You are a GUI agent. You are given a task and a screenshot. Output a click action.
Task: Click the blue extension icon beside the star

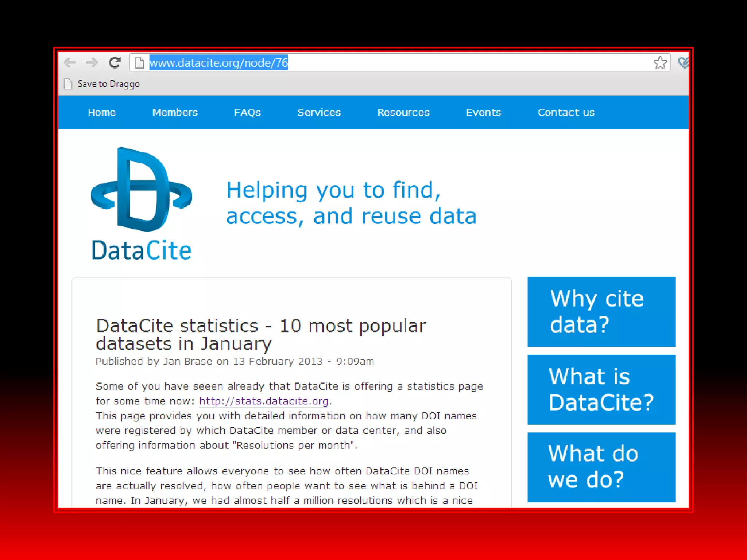683,63
